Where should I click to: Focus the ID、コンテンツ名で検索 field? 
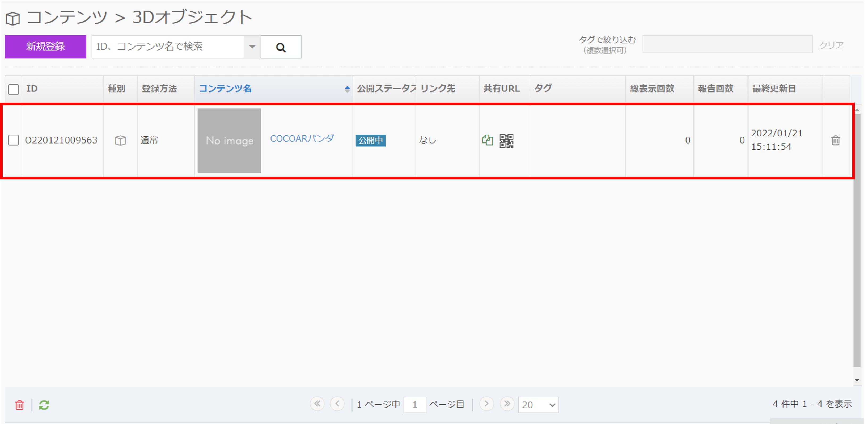point(168,47)
